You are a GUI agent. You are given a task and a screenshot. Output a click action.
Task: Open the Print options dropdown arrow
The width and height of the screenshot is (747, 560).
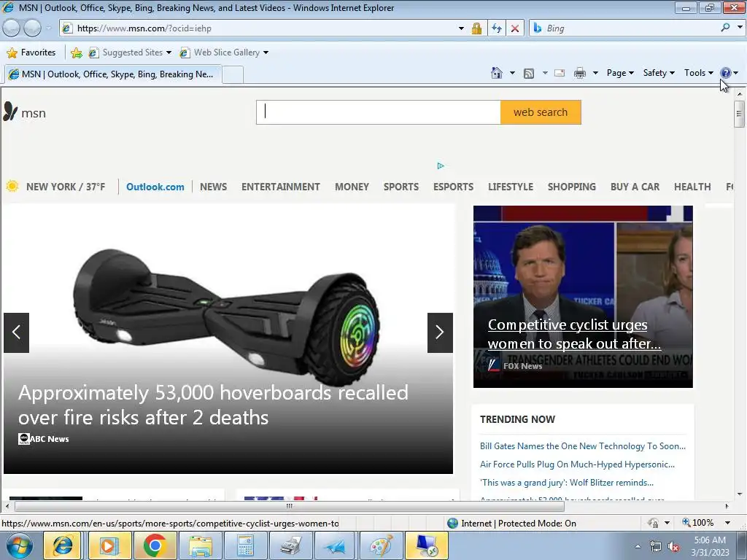[595, 73]
